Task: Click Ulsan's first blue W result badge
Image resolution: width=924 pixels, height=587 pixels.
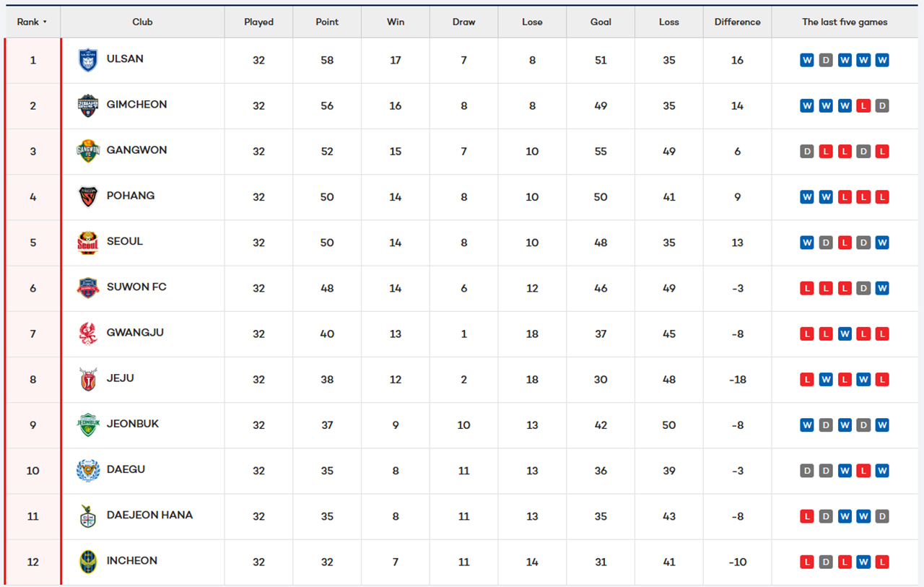Action: coord(807,61)
